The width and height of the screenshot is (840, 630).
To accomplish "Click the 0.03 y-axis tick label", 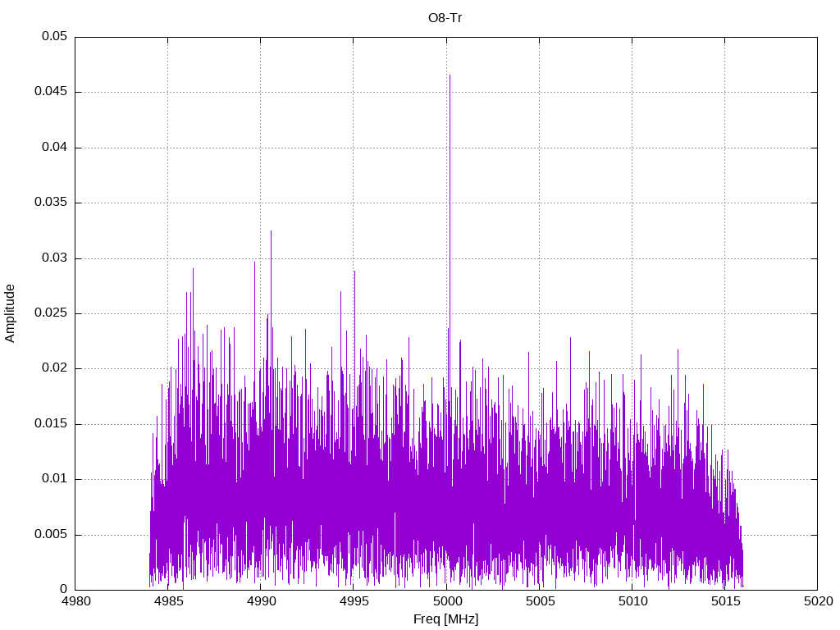I will pos(55,258).
